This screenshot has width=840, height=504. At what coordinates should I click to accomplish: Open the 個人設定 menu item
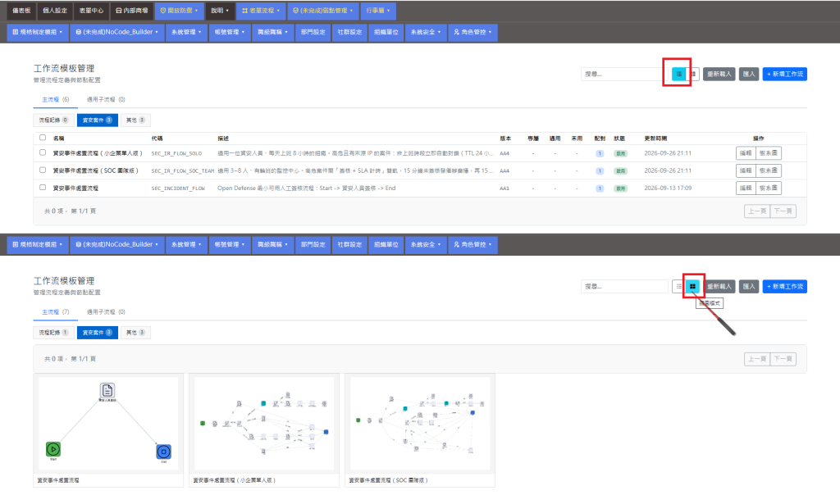55,11
